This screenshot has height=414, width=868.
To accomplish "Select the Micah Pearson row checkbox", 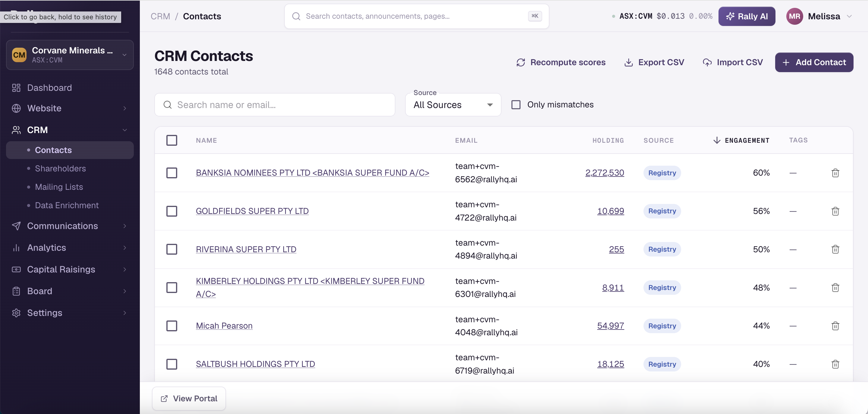I will (172, 326).
